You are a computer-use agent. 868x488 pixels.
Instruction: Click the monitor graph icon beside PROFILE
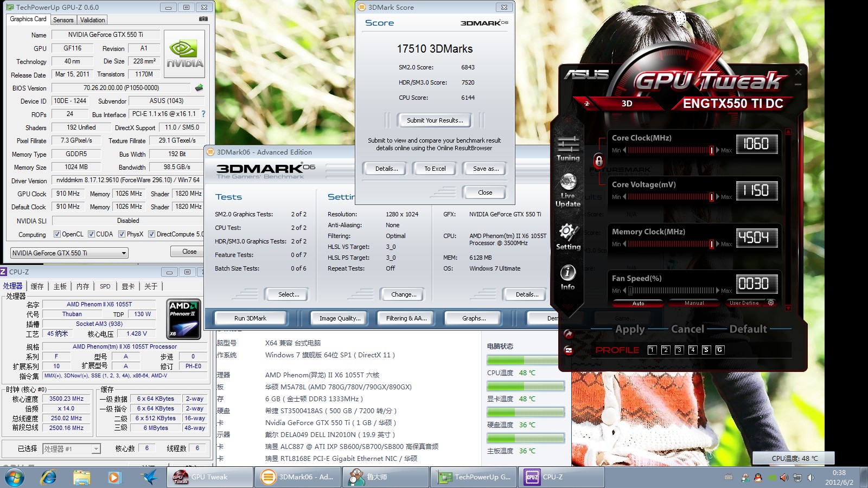[569, 350]
